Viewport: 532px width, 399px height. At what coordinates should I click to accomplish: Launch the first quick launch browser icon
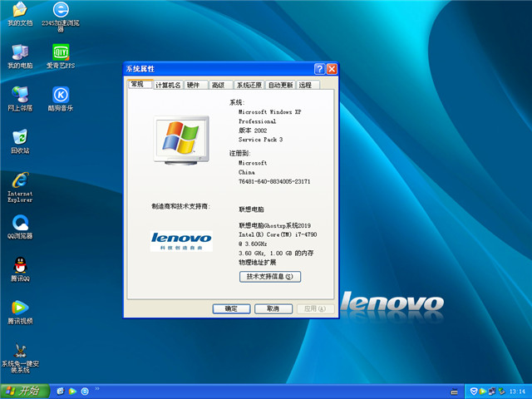61,392
